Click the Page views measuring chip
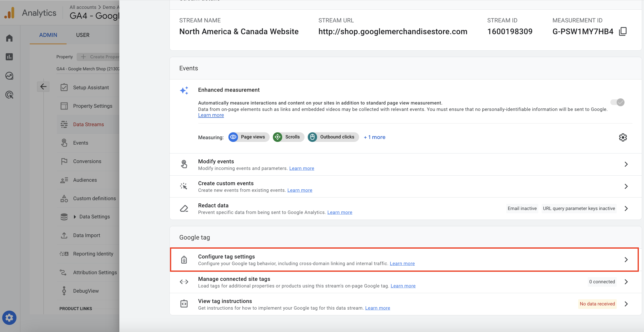 (249, 137)
